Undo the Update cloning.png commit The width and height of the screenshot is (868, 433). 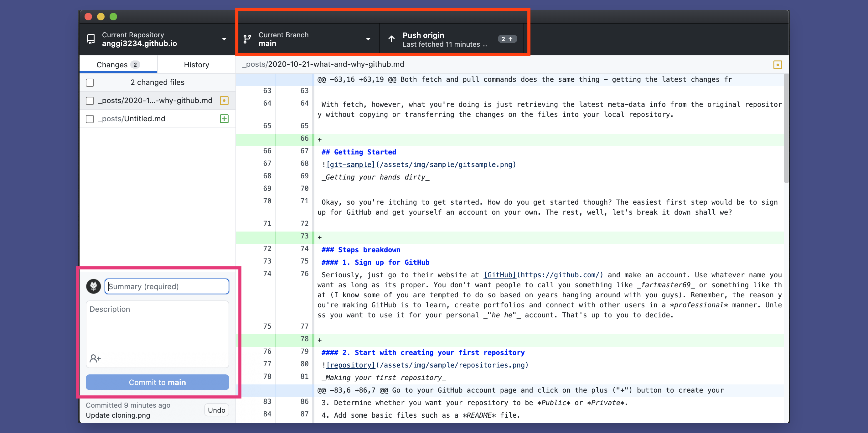click(216, 410)
